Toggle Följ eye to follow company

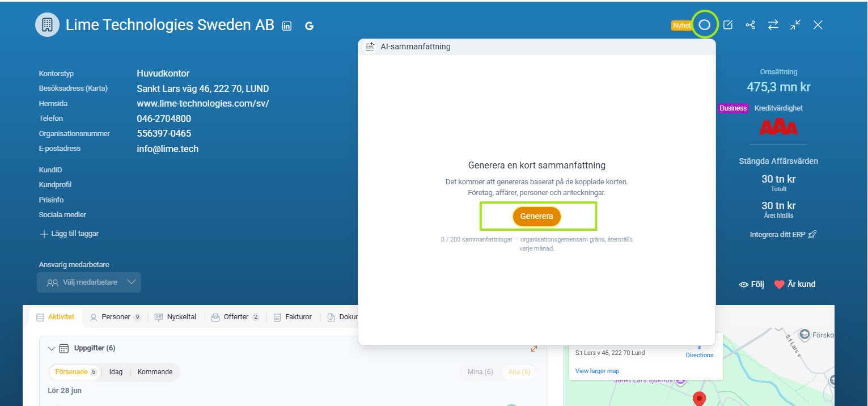[752, 285]
